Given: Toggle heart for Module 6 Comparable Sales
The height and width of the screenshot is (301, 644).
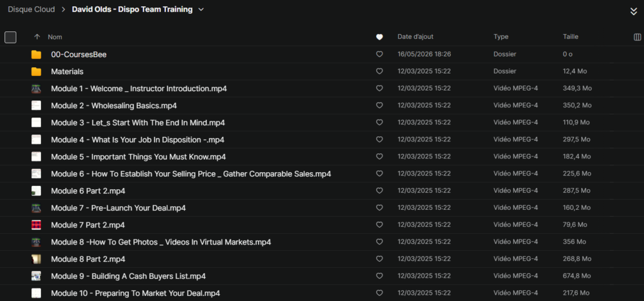Looking at the screenshot, I should (379, 173).
